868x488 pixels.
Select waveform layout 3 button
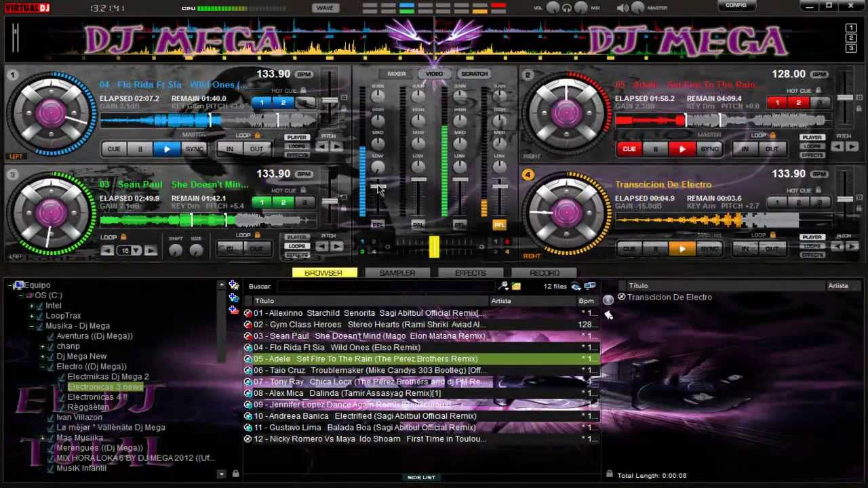point(851,48)
